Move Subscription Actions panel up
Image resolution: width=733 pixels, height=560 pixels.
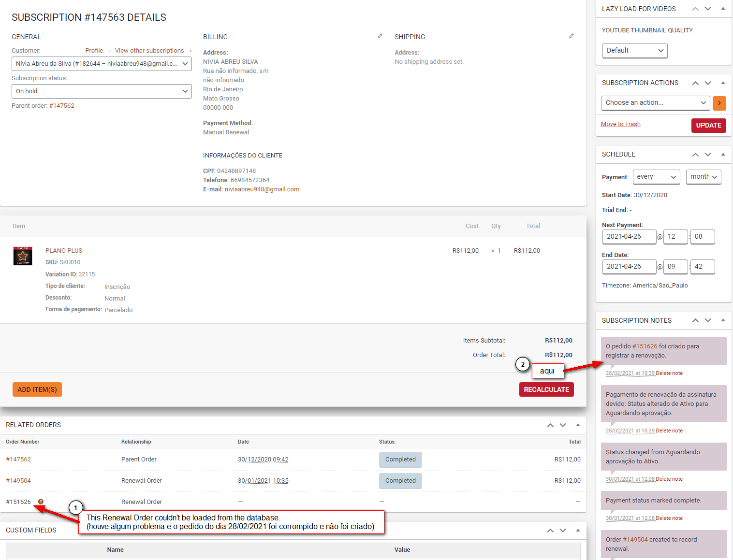click(695, 83)
